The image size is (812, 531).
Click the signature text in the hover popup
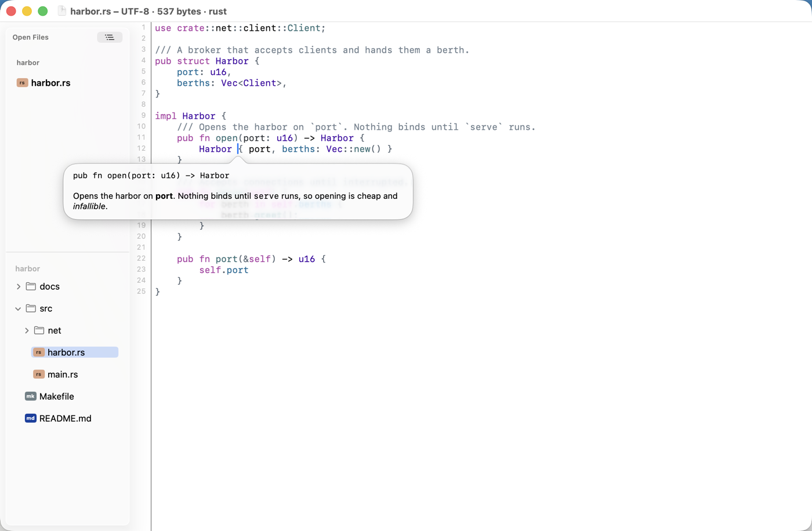[x=151, y=176]
